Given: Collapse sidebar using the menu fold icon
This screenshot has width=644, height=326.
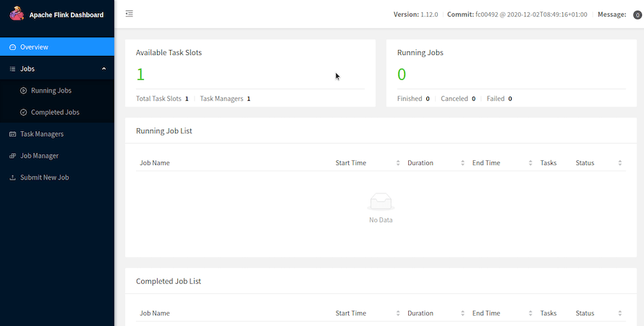Looking at the screenshot, I should point(130,14).
